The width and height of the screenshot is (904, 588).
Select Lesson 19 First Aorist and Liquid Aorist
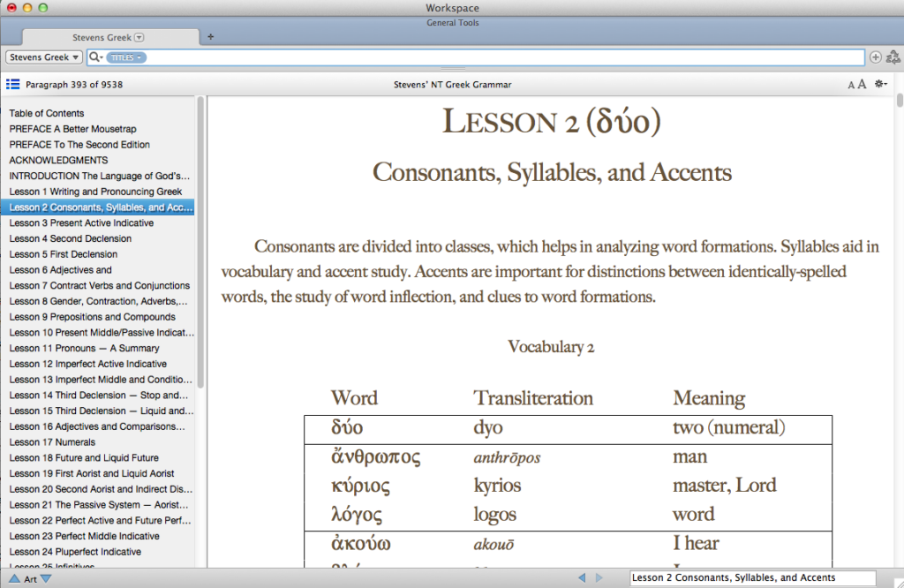pos(97,473)
